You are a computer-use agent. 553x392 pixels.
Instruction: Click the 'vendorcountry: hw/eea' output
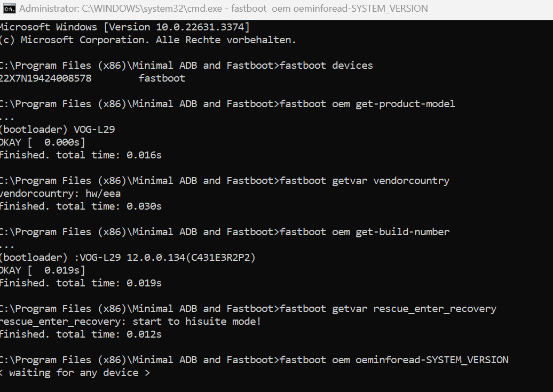click(60, 193)
